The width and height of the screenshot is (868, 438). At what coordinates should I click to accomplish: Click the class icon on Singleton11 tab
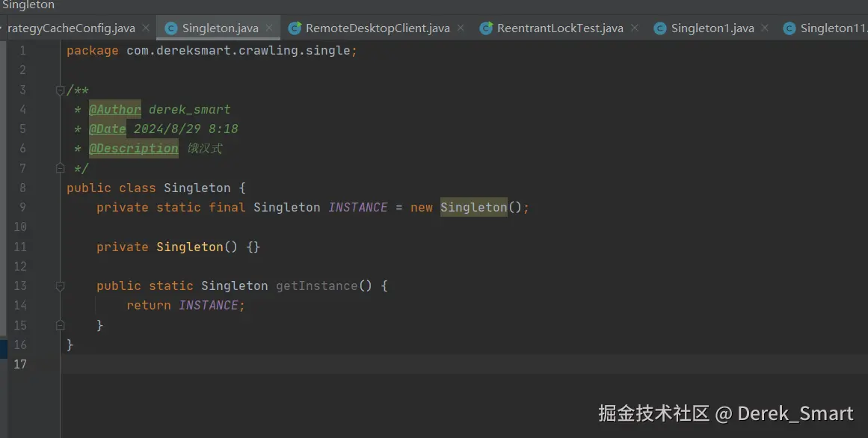click(789, 28)
